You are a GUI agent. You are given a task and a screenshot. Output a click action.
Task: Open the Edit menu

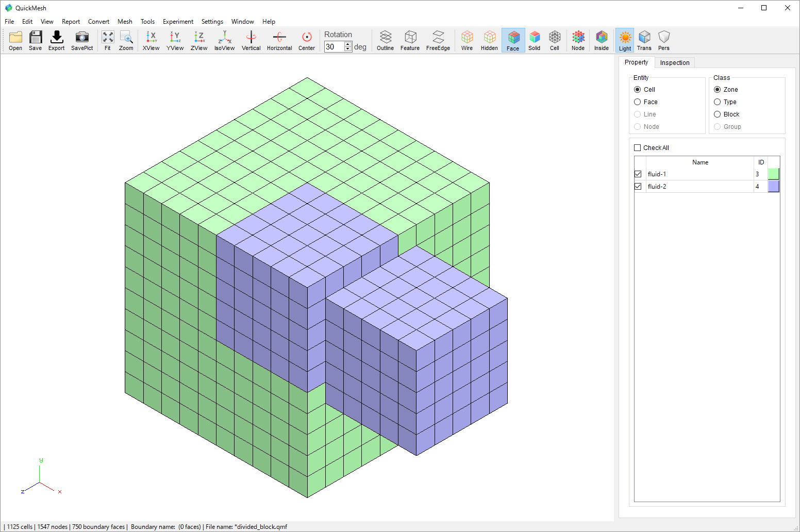point(27,22)
